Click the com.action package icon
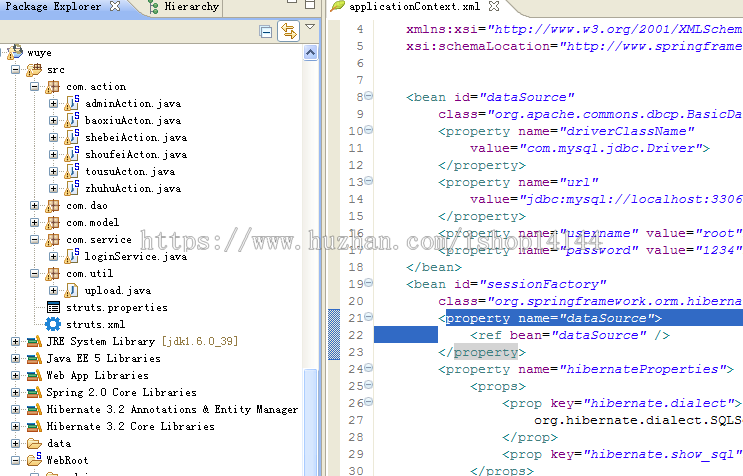 point(53,87)
